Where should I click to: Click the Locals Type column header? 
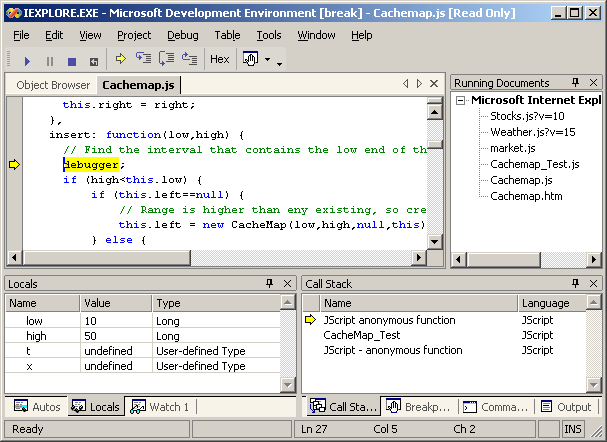coord(216,303)
